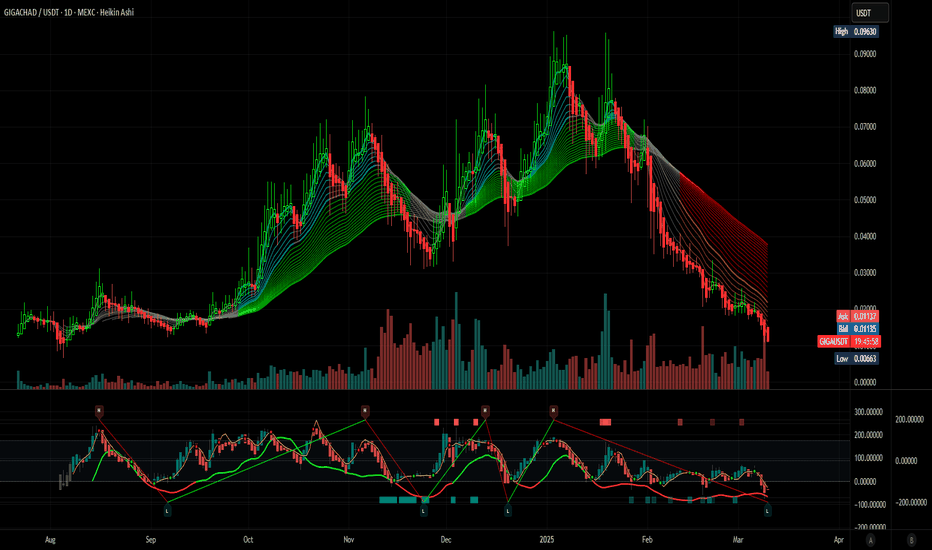Click the Mar label on time axis
Image resolution: width=932 pixels, height=550 pixels.
tap(738, 540)
